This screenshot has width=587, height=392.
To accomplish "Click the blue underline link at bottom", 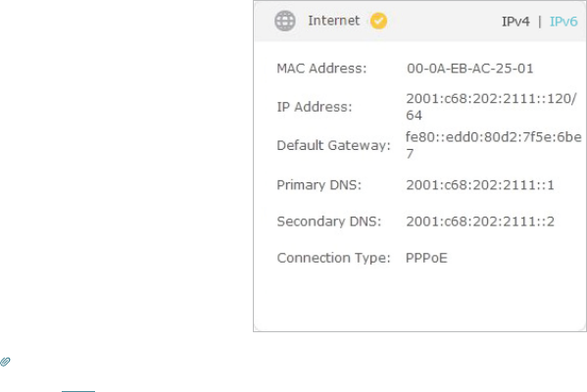I will [x=78, y=391].
